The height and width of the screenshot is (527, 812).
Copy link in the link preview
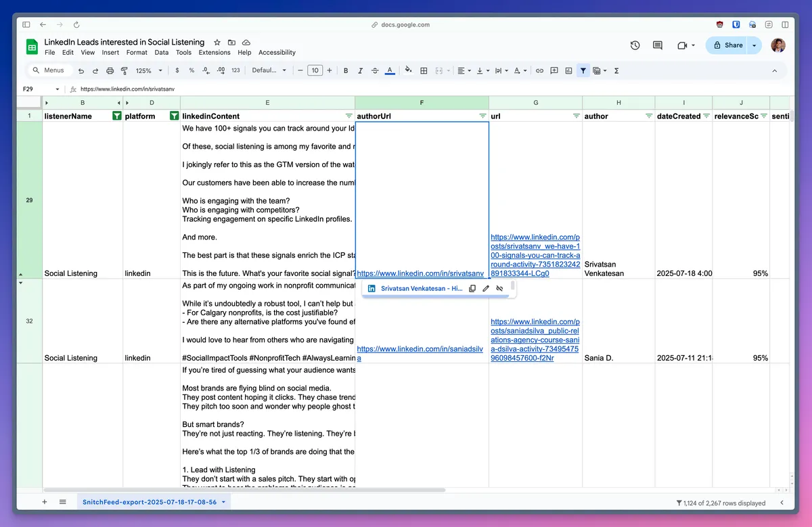(x=472, y=288)
